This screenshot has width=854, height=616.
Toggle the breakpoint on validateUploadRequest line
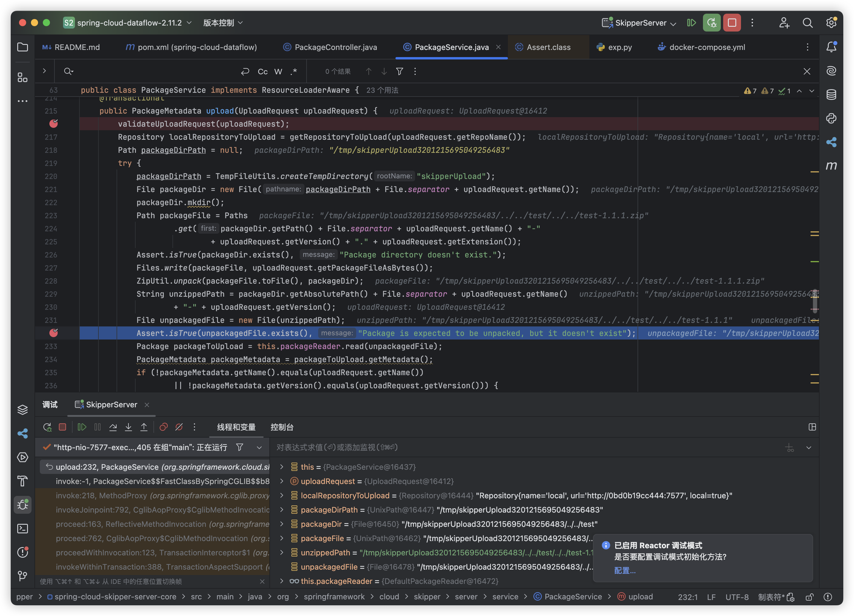54,123
